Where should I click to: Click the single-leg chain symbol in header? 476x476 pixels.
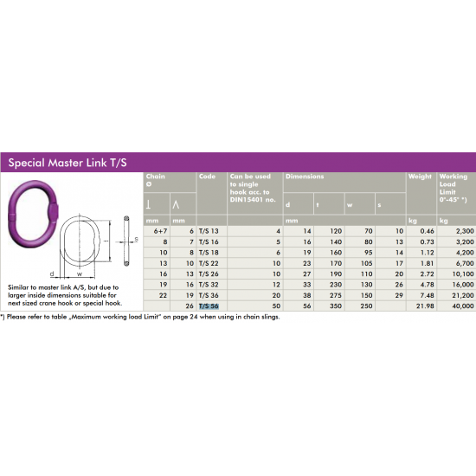tap(148, 204)
